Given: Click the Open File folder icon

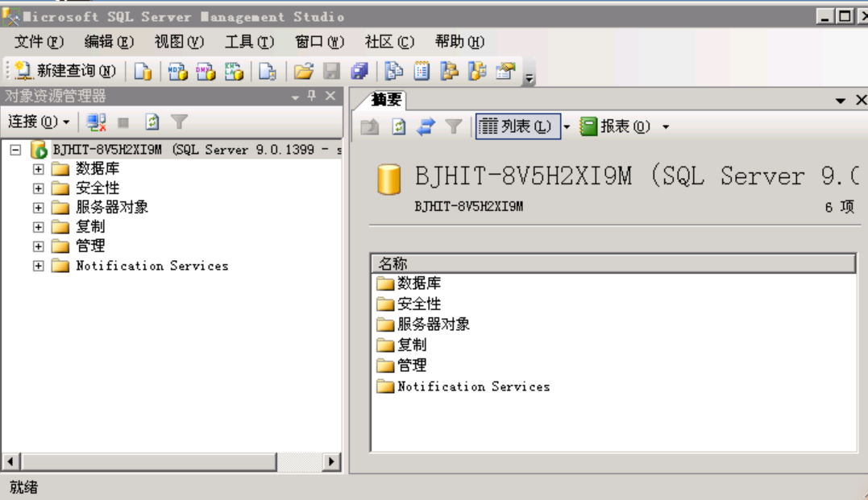Looking at the screenshot, I should [303, 72].
